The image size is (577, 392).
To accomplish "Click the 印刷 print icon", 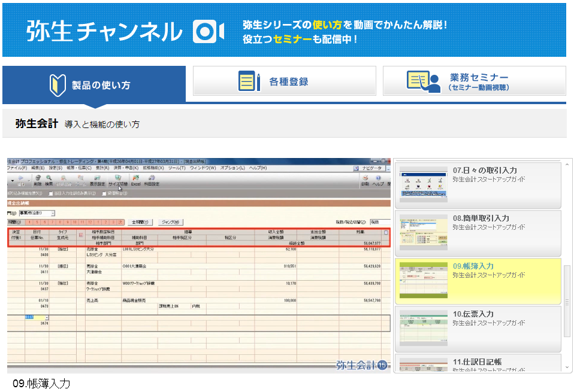I will (365, 180).
